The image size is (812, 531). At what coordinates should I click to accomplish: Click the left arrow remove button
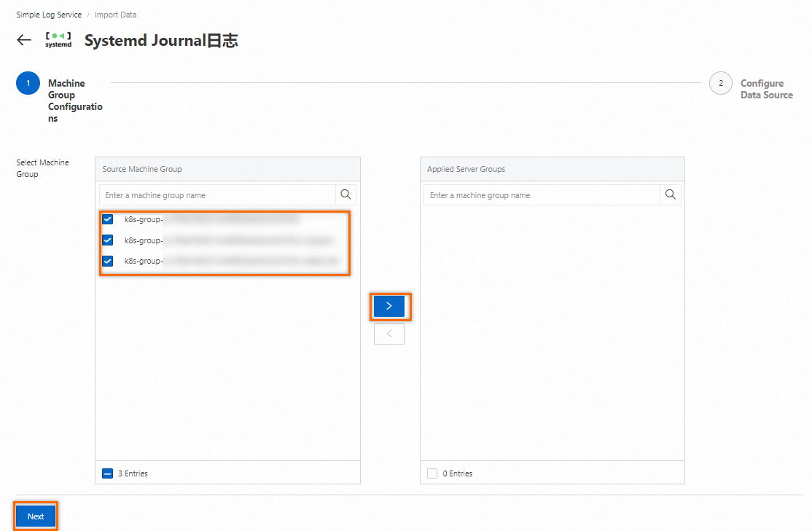pos(389,334)
